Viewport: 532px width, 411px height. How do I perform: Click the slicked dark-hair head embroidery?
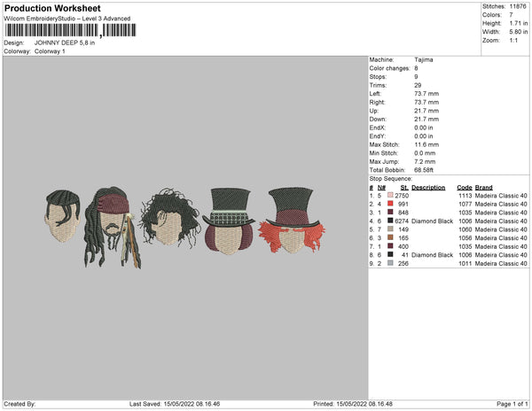tap(62, 216)
